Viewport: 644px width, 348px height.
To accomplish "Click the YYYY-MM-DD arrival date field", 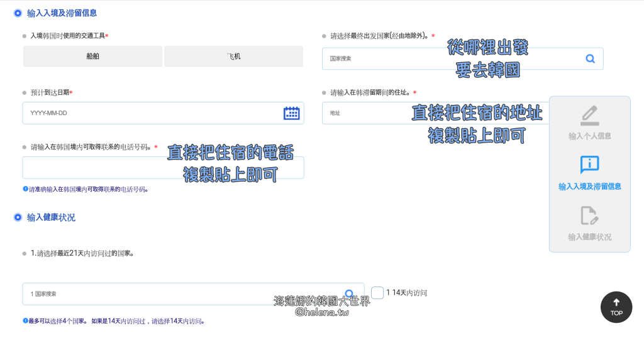I will click(x=151, y=113).
